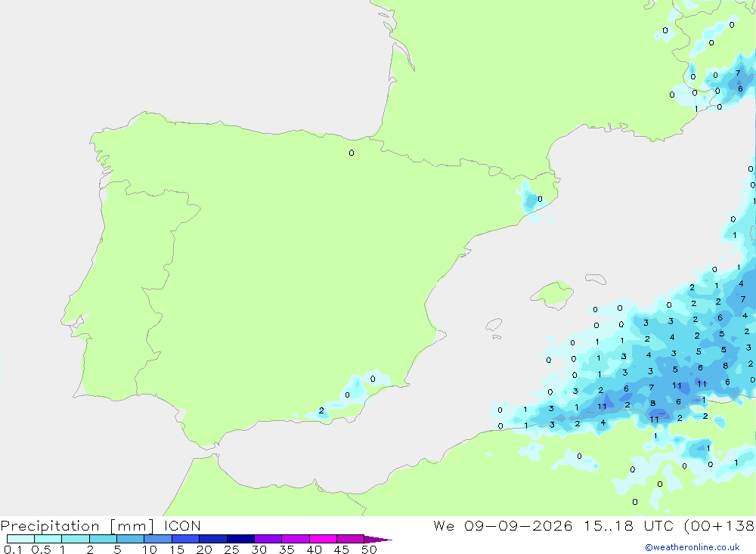Click the Mallorca island on the map
The image size is (756, 554).
[553, 294]
